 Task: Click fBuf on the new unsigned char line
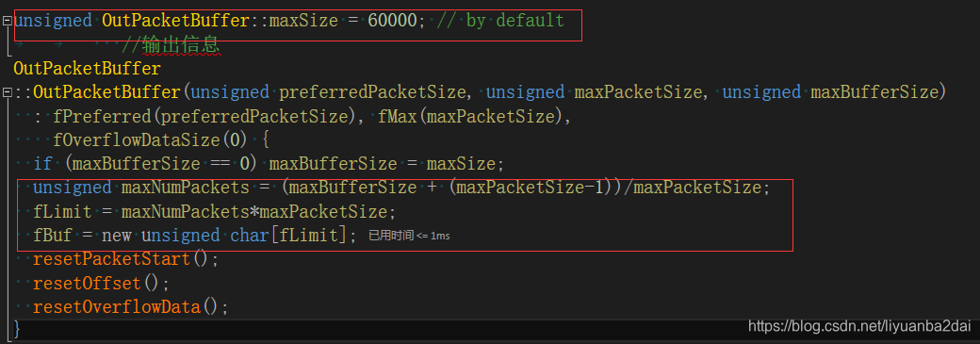pyautogui.click(x=53, y=236)
